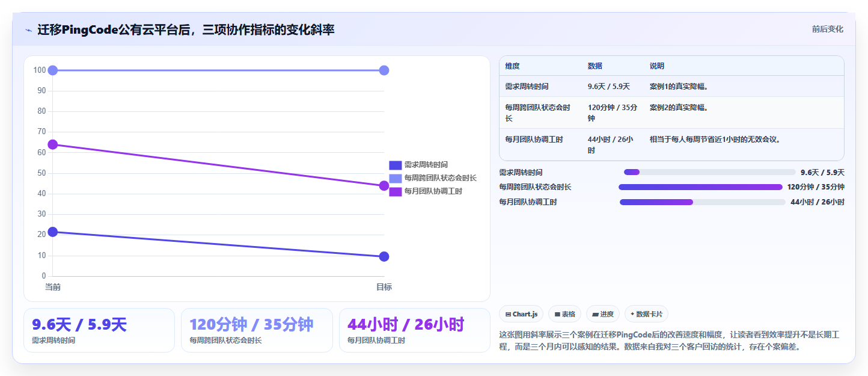
Task: Click the 50 y-axis tick label
Action: coord(41,173)
